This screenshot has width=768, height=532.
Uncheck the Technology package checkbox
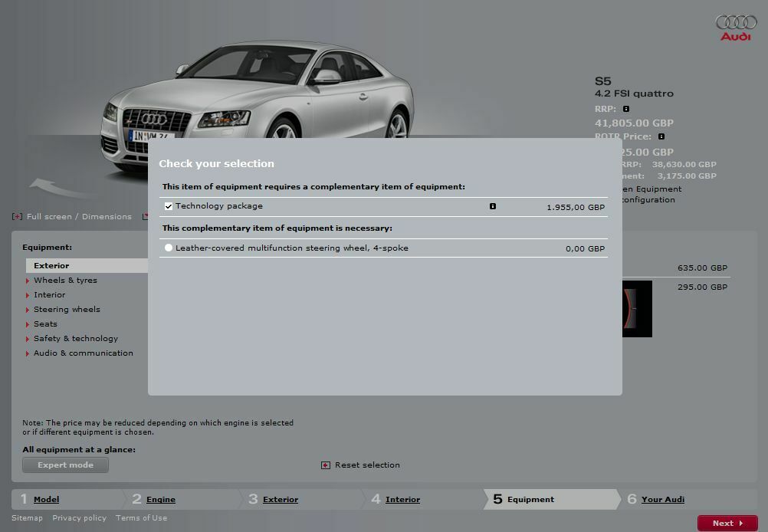[x=169, y=206]
